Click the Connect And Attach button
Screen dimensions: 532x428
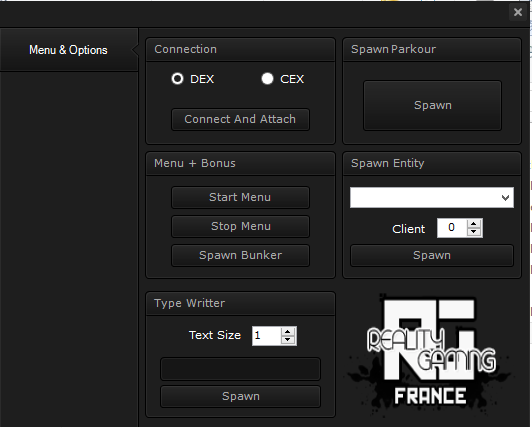point(240,119)
